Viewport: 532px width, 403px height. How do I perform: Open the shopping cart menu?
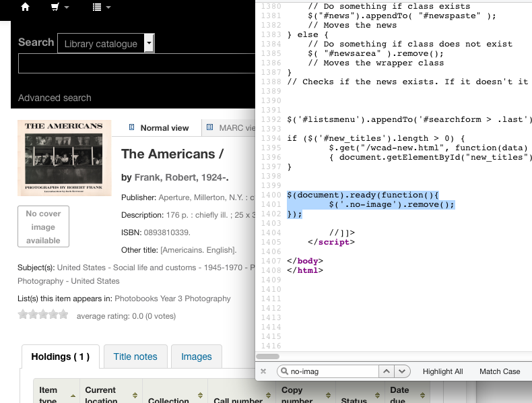click(59, 7)
